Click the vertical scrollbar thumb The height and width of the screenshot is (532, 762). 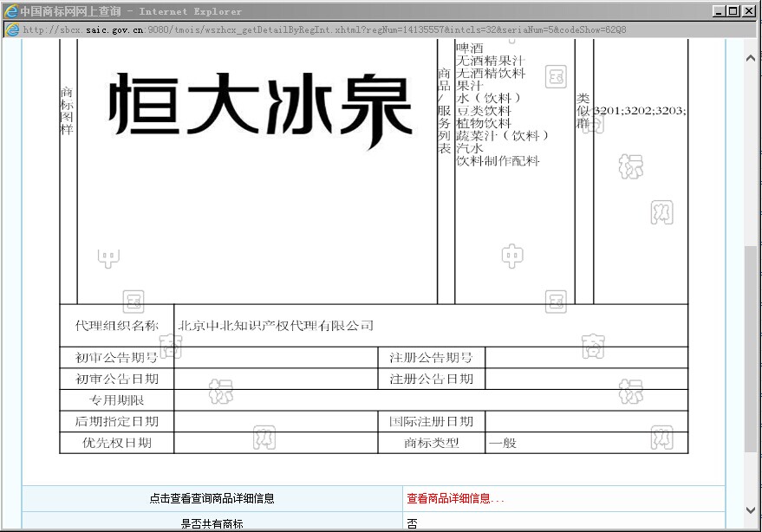pos(751,348)
